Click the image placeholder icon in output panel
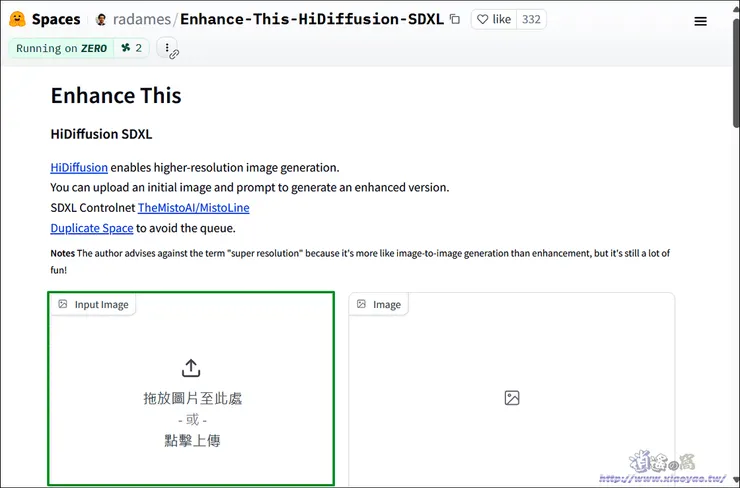Screen dimensions: 740x488 tap(512, 398)
